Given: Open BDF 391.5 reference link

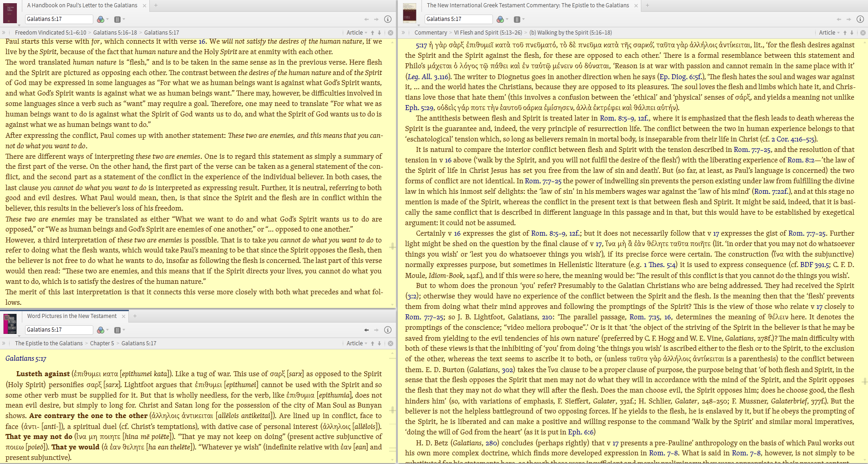Looking at the screenshot, I should click(815, 265).
